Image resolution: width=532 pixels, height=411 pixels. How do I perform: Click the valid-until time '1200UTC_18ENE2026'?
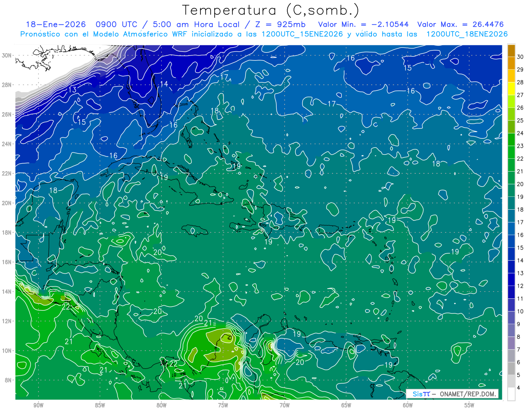(467, 34)
